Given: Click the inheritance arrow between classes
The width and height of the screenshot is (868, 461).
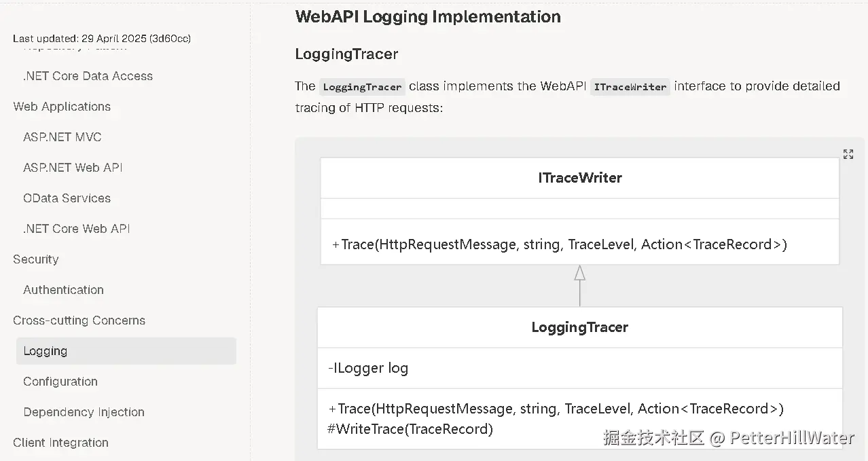Looking at the screenshot, I should [x=579, y=285].
